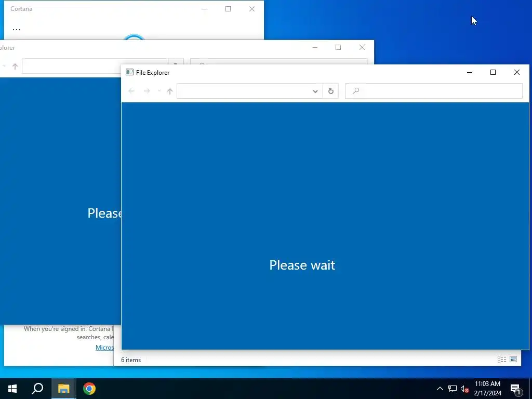Click File Explorer title bar app icon

pos(129,72)
